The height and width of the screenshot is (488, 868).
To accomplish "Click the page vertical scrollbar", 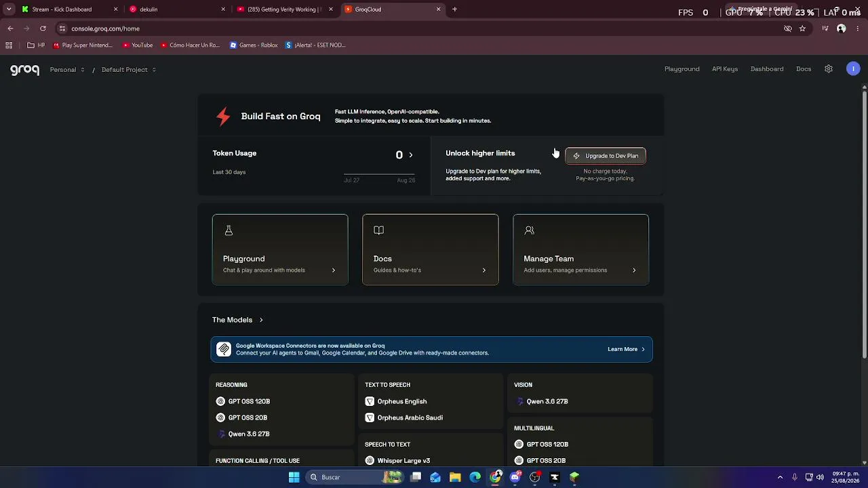I will (x=865, y=224).
